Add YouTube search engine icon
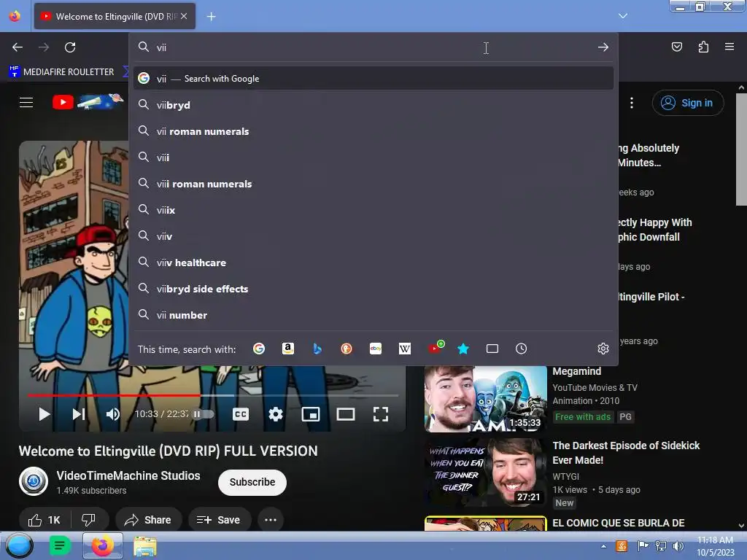This screenshot has height=560, width=747. pos(436,348)
